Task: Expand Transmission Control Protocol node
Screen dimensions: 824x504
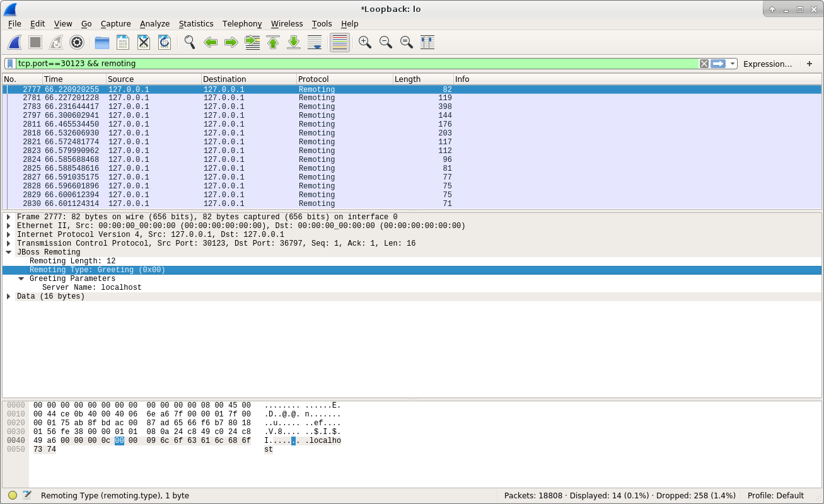Action: pyautogui.click(x=9, y=243)
